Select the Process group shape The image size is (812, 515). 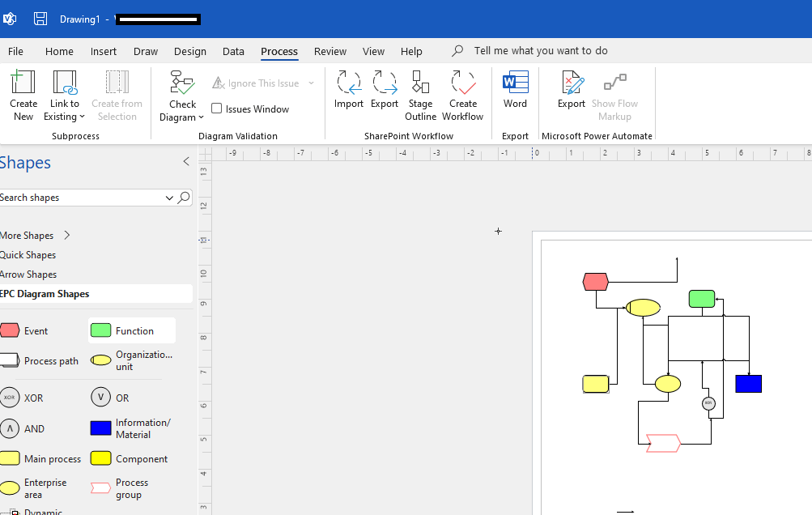[x=121, y=488]
